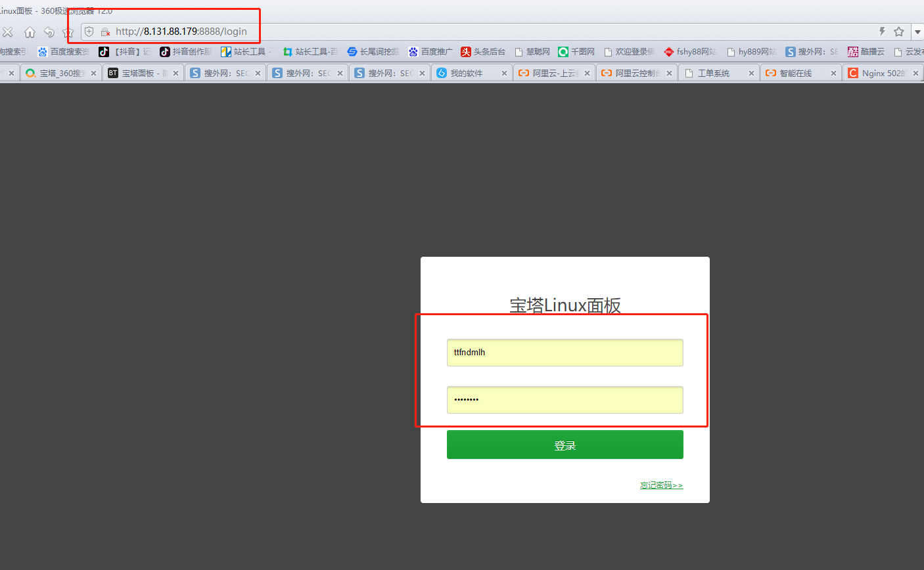This screenshot has height=570, width=924.
Task: Close the 宝塔面板 tab
Action: 175,74
